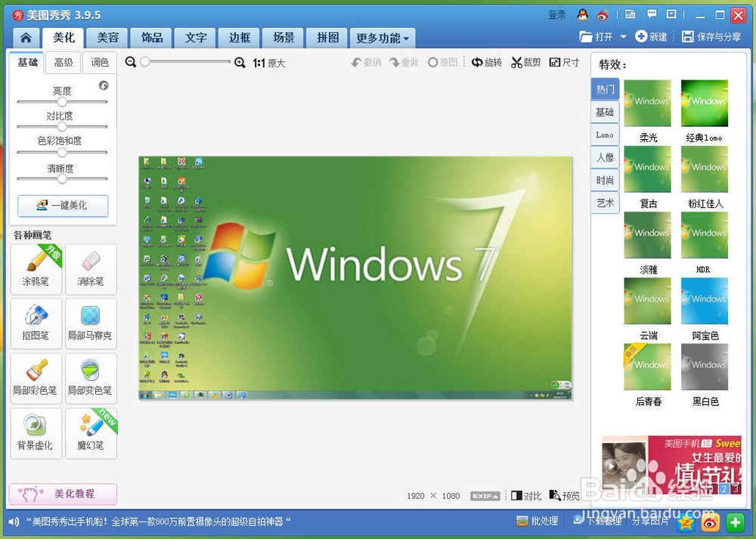Screen dimensions: 756x539
Task: Click the 亮度 brightness slider handle
Action: click(x=62, y=101)
